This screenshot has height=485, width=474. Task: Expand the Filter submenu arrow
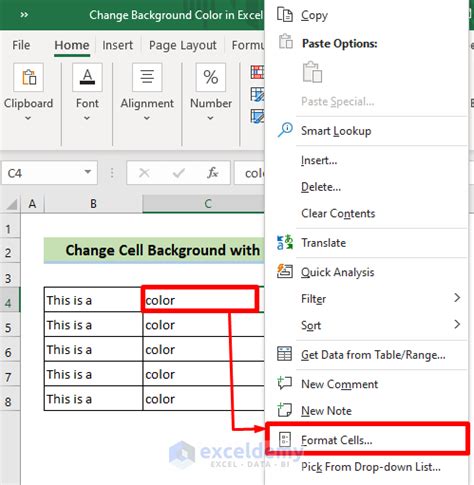[x=457, y=298]
